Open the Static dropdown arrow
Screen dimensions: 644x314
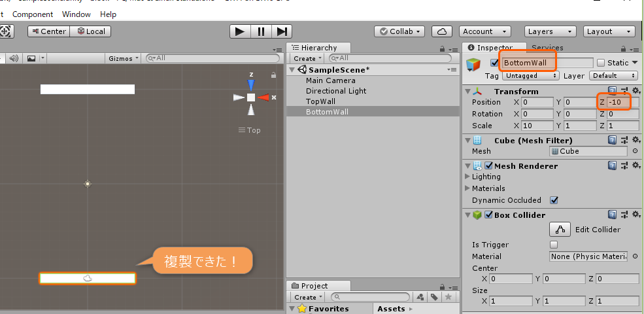635,62
